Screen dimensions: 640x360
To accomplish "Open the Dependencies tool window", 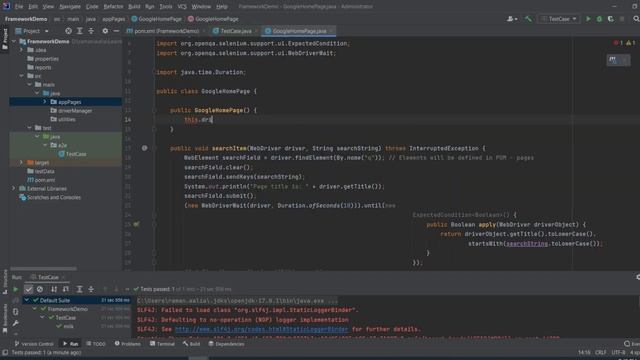I will [226, 344].
